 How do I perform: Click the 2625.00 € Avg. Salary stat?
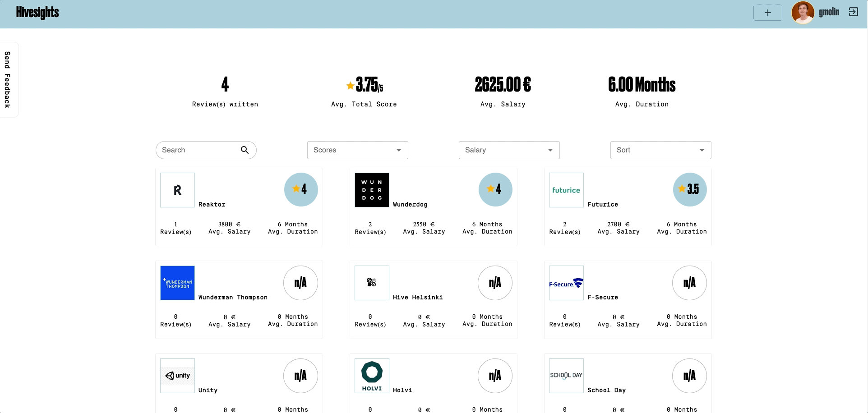point(503,92)
